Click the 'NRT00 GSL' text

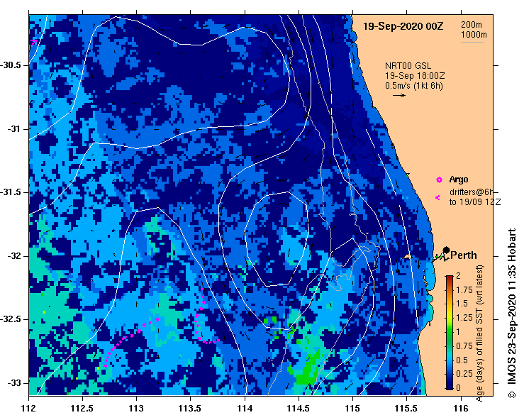point(408,66)
